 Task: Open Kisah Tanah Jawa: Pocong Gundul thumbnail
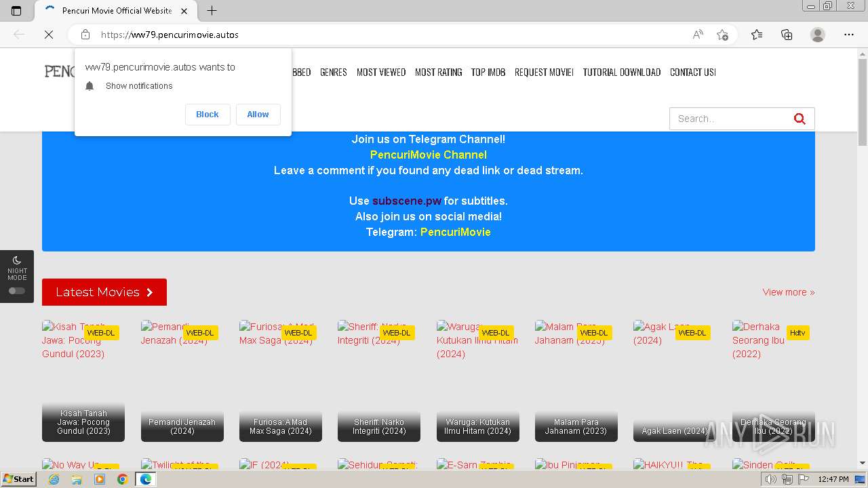point(83,381)
